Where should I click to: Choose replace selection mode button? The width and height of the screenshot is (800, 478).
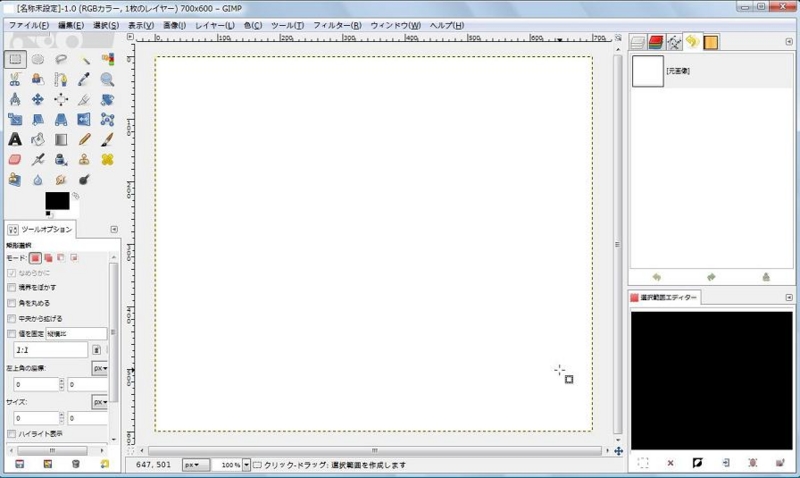[35, 258]
